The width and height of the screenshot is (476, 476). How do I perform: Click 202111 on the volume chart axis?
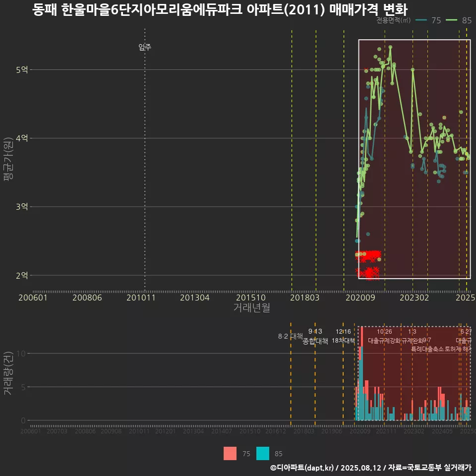tap(386, 431)
